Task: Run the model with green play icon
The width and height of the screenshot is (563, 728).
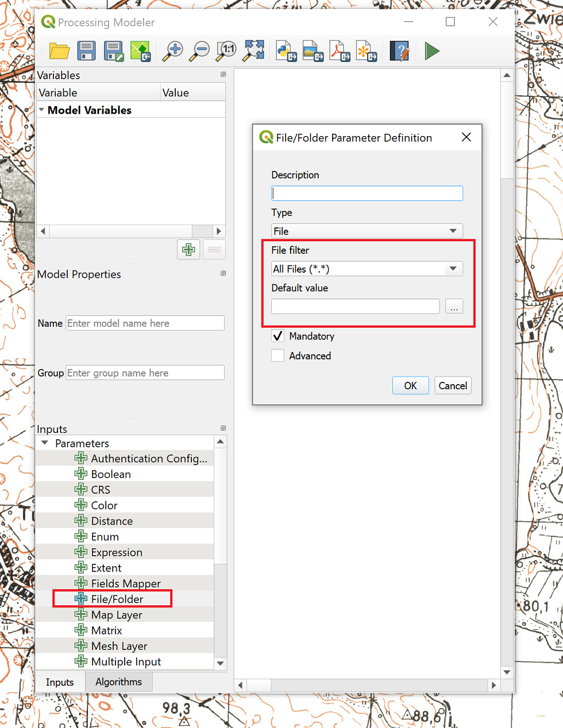Action: [x=432, y=51]
